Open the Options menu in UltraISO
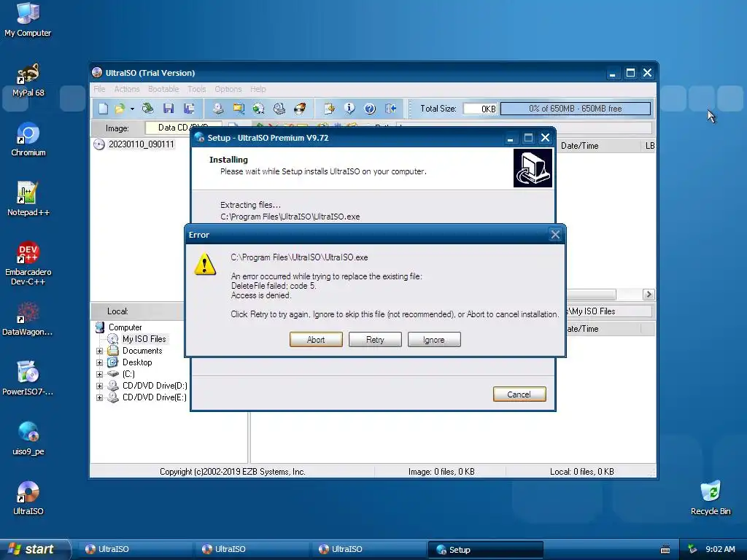This screenshot has width=747, height=560. tap(228, 89)
